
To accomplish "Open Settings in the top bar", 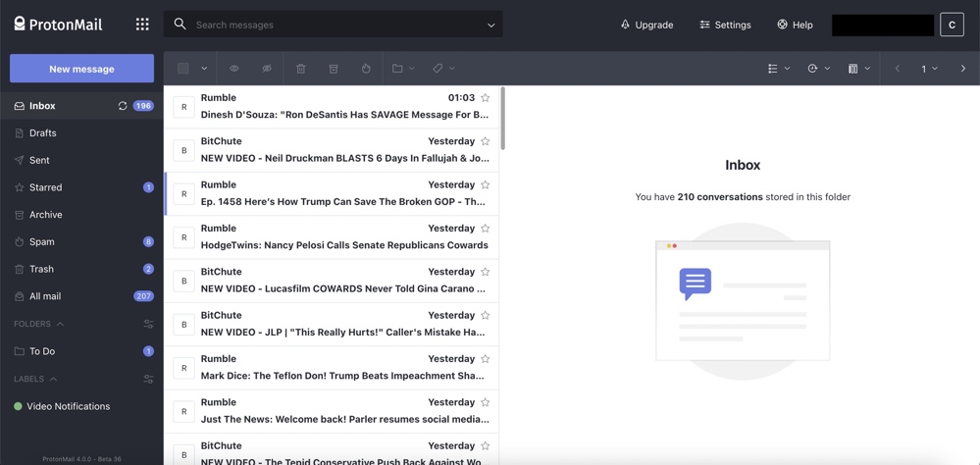I will (x=726, y=25).
